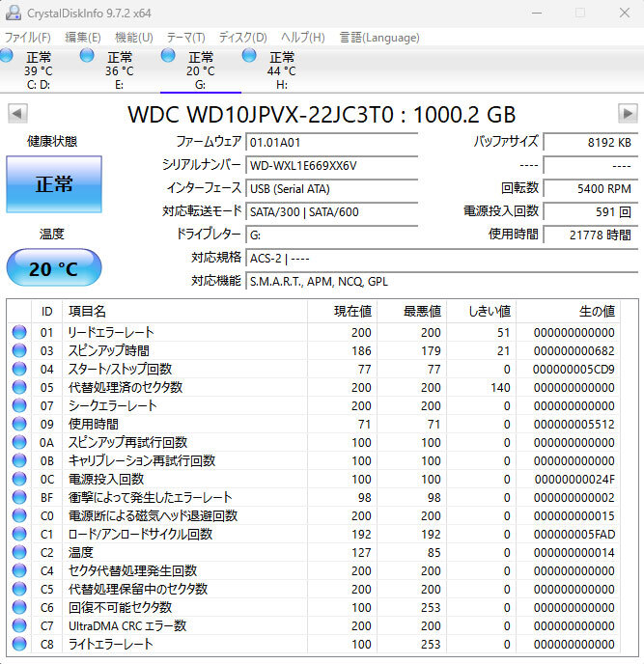Minimize the CrystalDiskInfo window
644x664 pixels.
(x=537, y=14)
